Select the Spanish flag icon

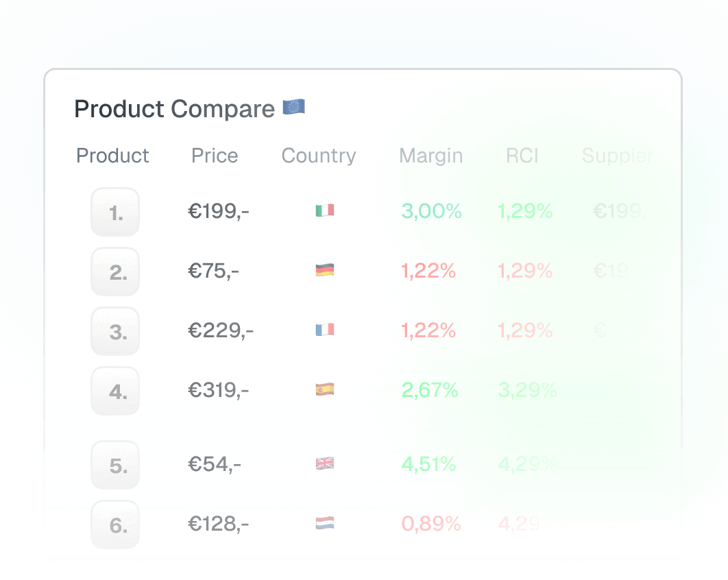coord(324,389)
